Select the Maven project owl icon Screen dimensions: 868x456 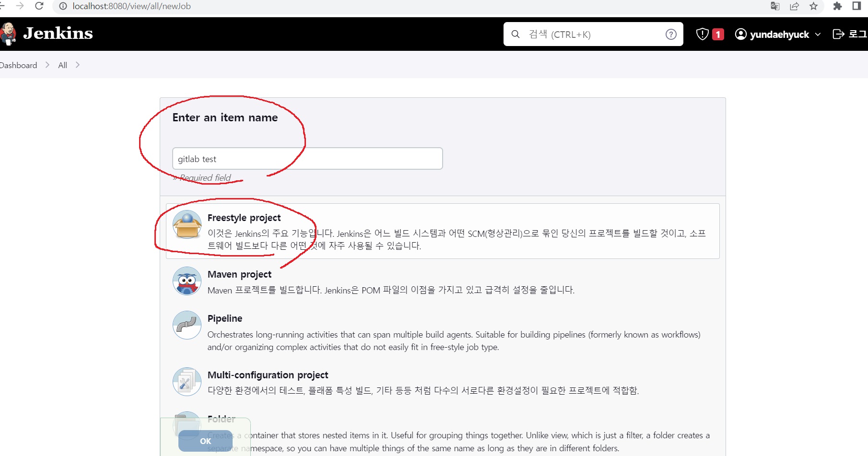click(187, 281)
